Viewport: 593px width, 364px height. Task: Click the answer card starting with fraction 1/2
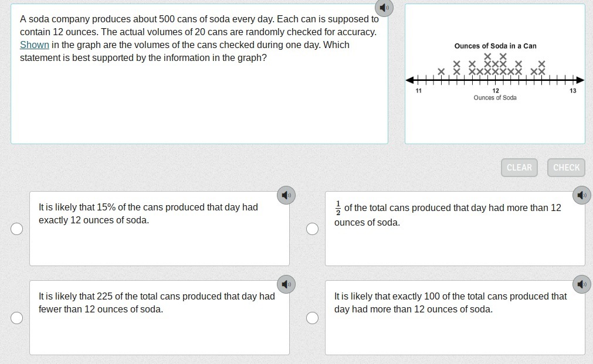click(455, 229)
